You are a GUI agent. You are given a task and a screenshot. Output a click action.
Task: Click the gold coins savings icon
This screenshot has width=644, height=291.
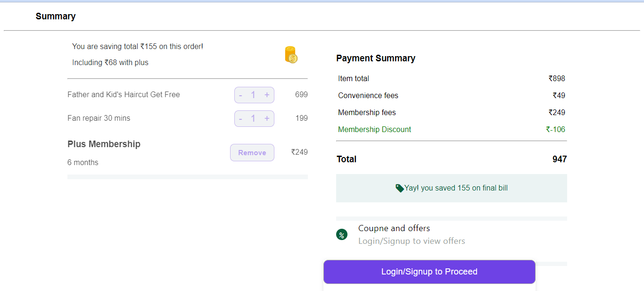[291, 55]
